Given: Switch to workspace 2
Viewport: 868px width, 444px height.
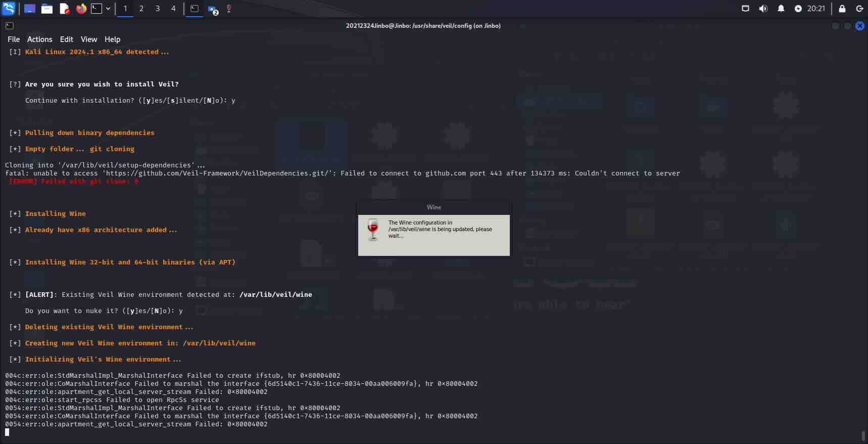Looking at the screenshot, I should click(x=141, y=9).
